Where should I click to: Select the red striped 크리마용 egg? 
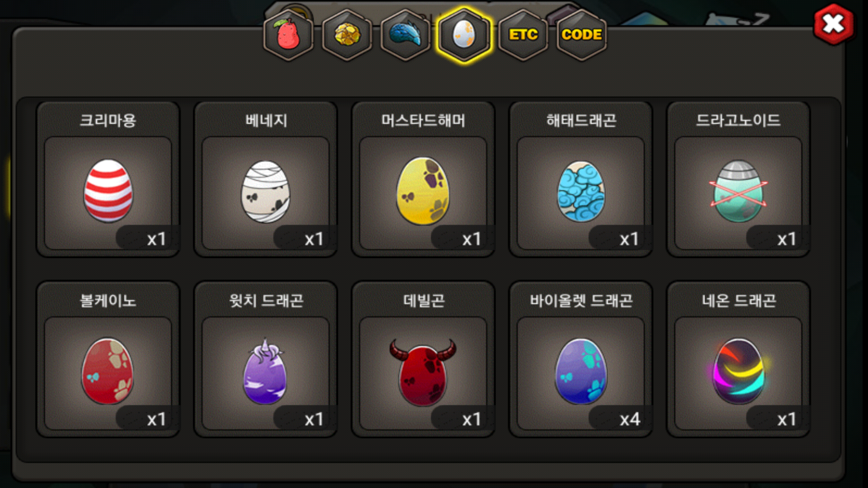coord(108,190)
